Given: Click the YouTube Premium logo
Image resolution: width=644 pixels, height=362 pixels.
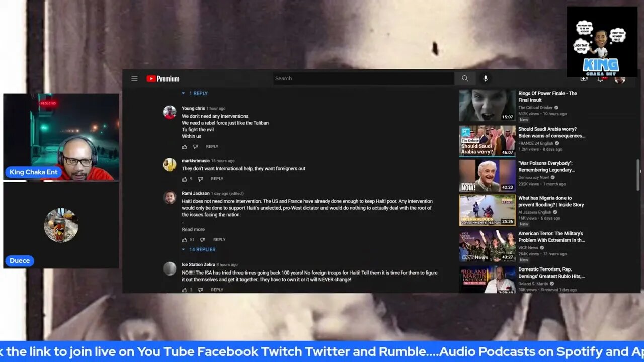Looking at the screenshot, I should (x=163, y=79).
